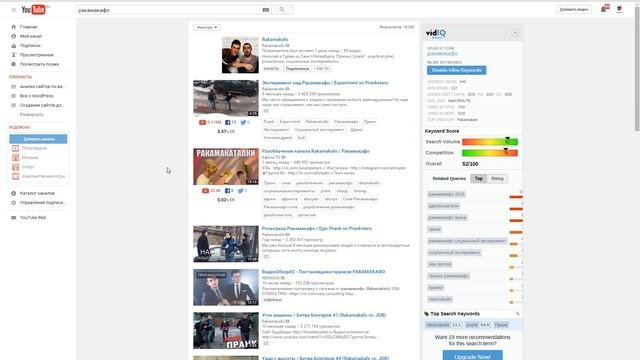
Task: Click Twitter icon under Эксперимент video
Action: pyautogui.click(x=243, y=122)
